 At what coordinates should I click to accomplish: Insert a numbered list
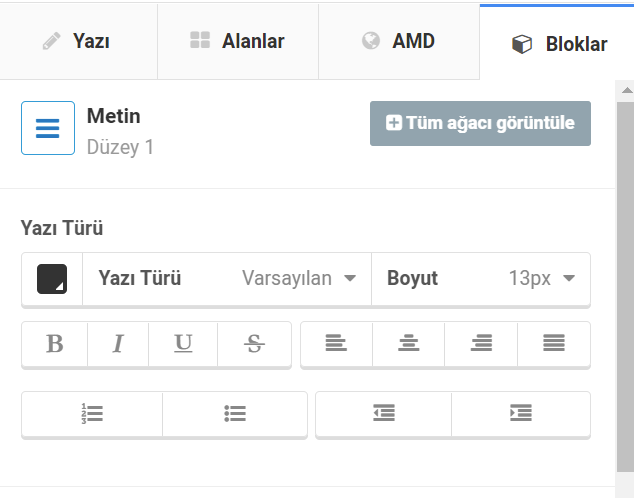click(x=92, y=414)
